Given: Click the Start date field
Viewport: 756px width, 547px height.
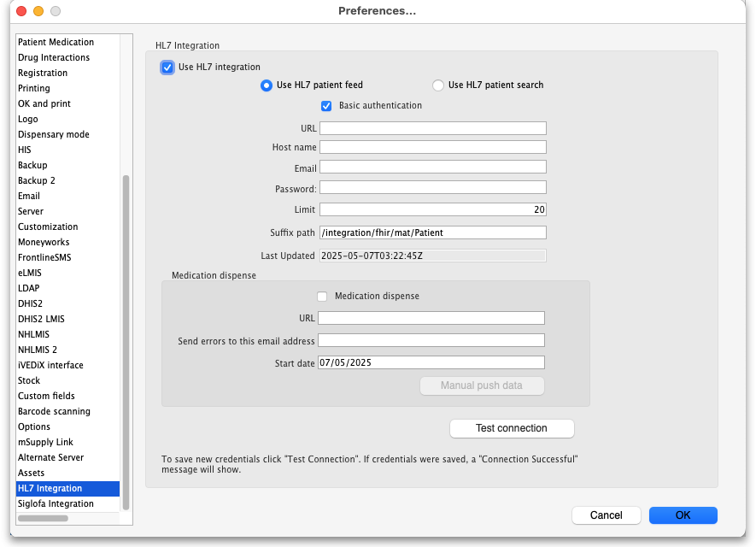Looking at the screenshot, I should click(x=431, y=362).
